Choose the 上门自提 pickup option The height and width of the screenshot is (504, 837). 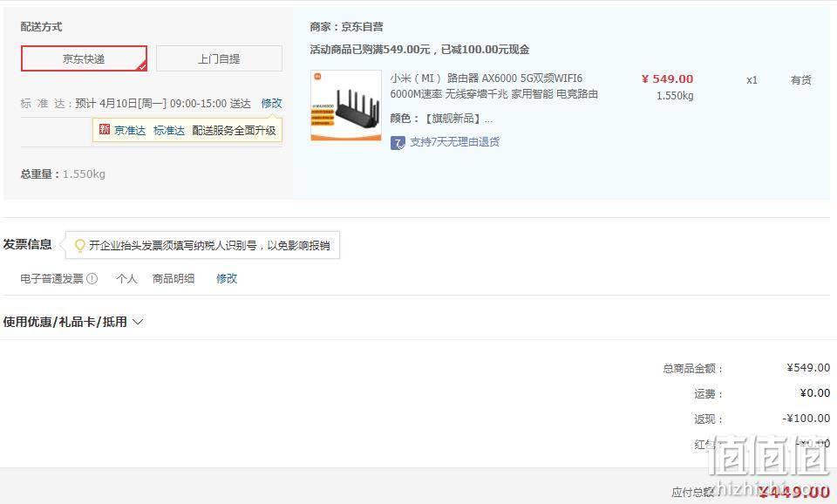(x=219, y=58)
